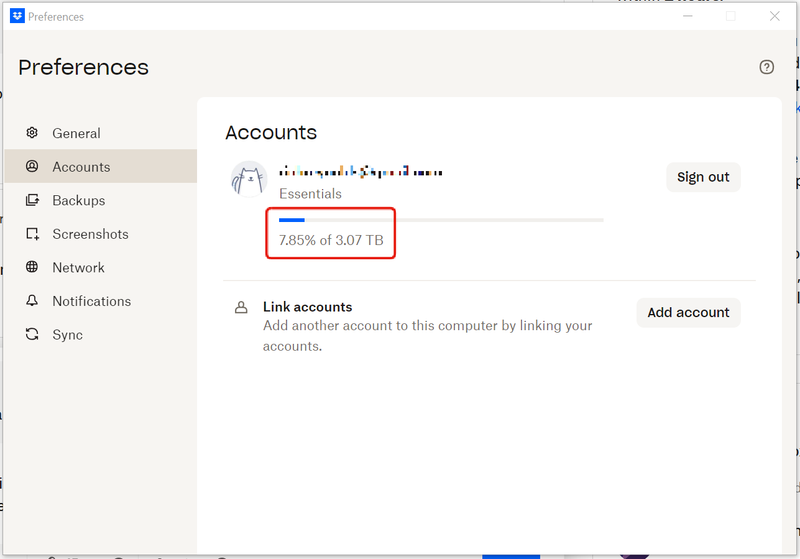Screen dimensions: 800x559
Task: Click the Dropbox logo in the title bar
Action: (17, 16)
